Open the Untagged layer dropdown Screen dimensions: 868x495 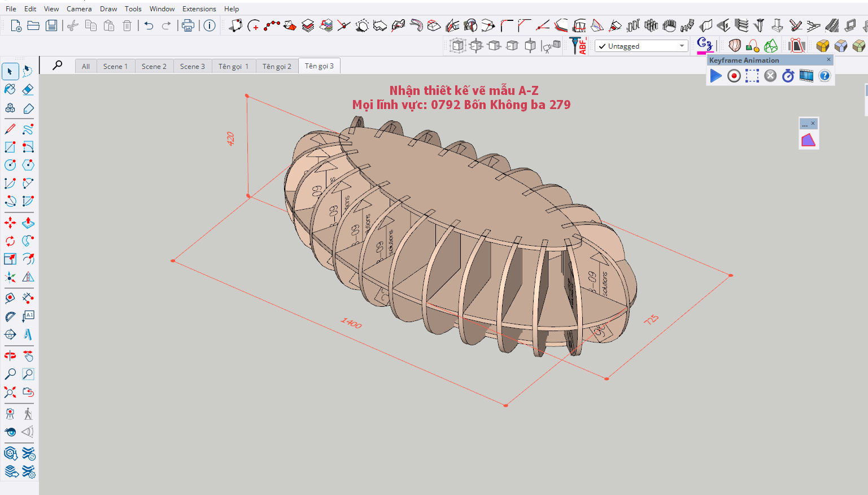click(x=642, y=46)
